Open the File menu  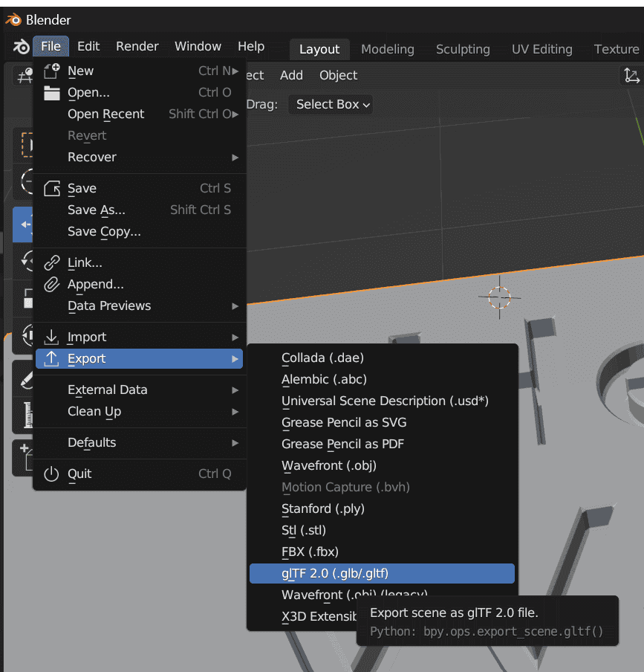(51, 46)
